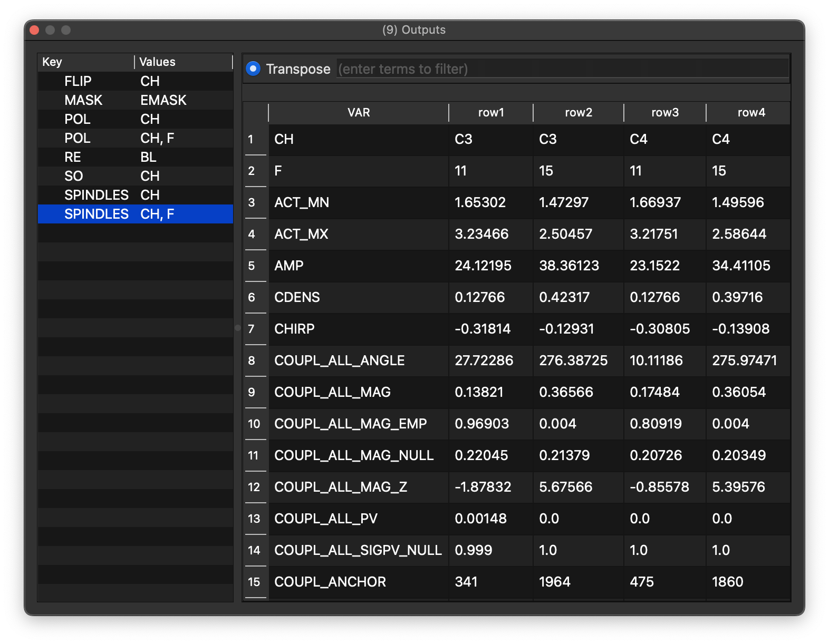829x644 pixels.
Task: Click the value 1.65302 in ACT_MN row
Action: 491,203
